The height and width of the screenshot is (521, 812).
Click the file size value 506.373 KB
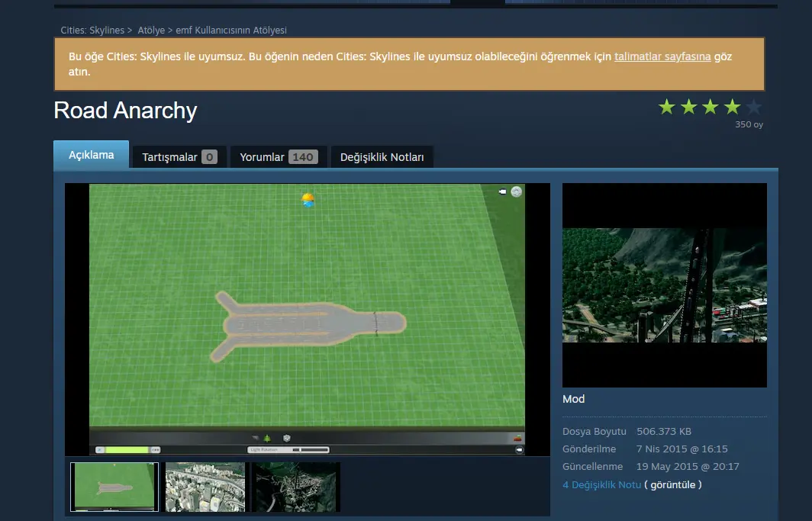[664, 431]
